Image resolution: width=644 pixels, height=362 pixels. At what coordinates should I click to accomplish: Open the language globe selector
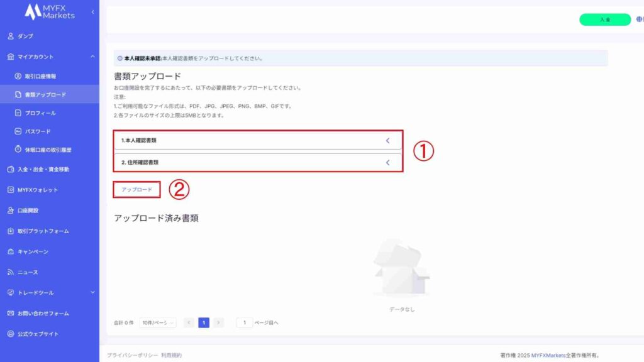[640, 19]
